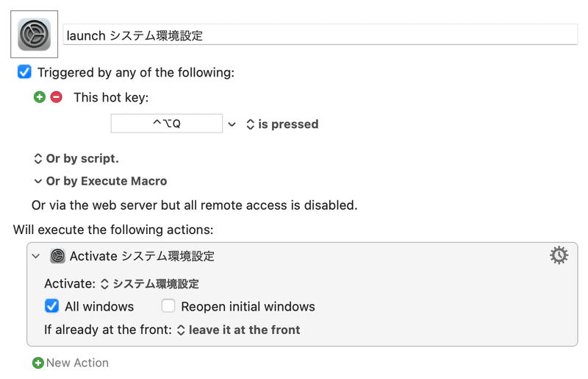
Task: Click the large System Preferences macro icon
Action: click(x=34, y=34)
